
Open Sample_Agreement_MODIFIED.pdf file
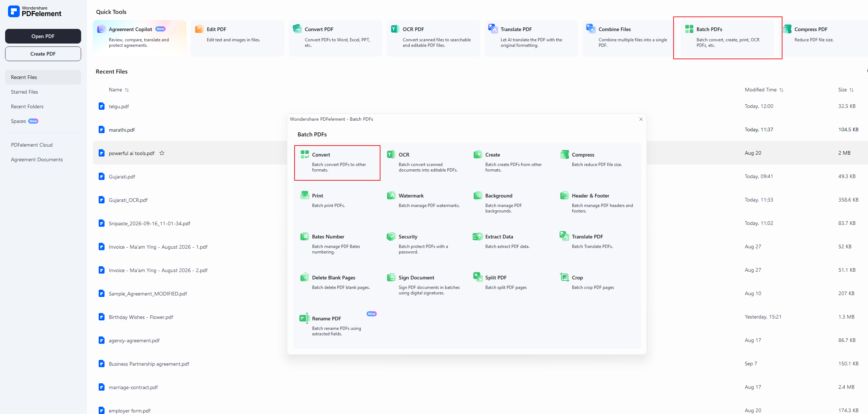click(148, 294)
